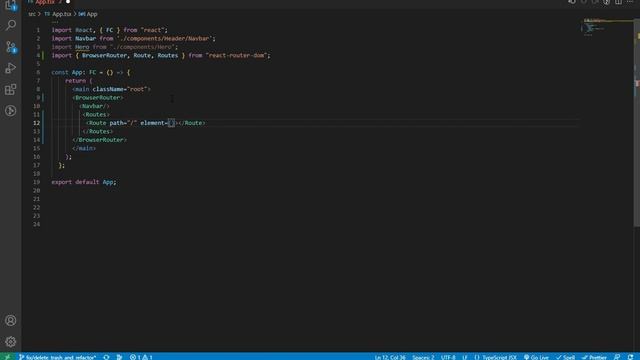The image size is (640, 360).
Task: Show errors and warnings count panel
Action: point(141,357)
